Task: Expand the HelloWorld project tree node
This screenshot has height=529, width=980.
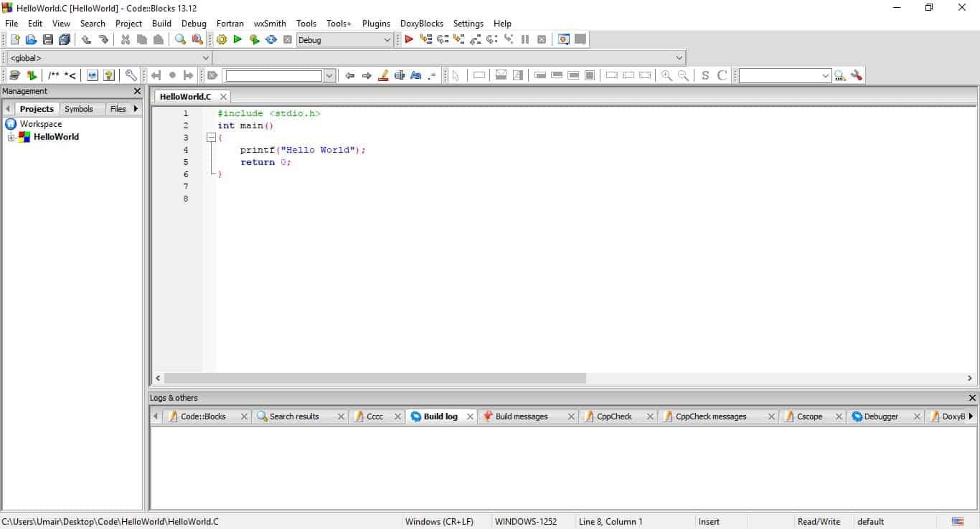Action: [12, 137]
